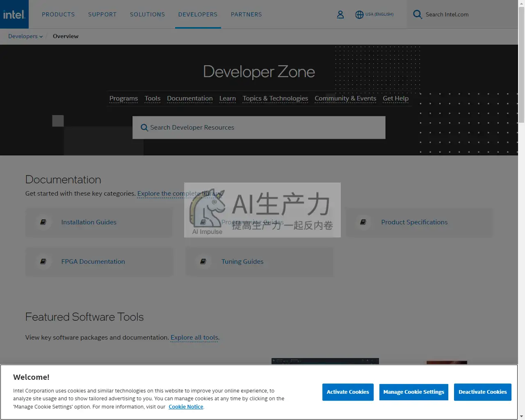The image size is (525, 420).
Task: Click the Search Developer Resources field
Action: click(259, 128)
